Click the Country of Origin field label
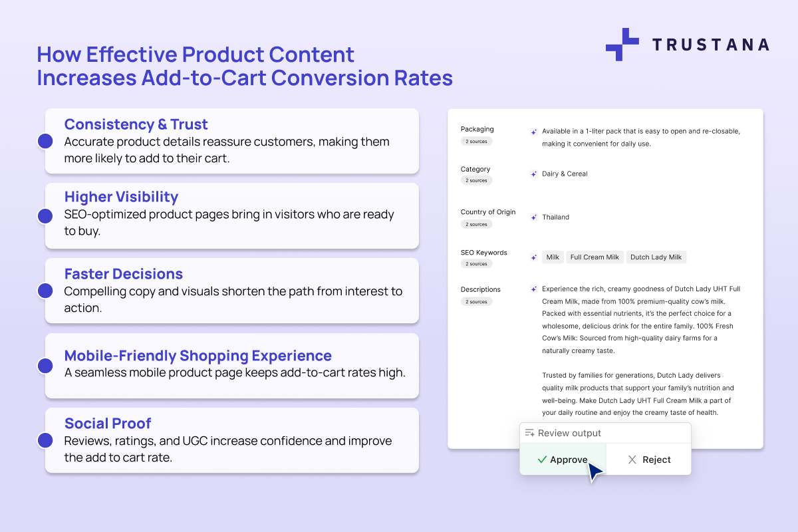Image resolution: width=798 pixels, height=532 pixels. [x=488, y=212]
